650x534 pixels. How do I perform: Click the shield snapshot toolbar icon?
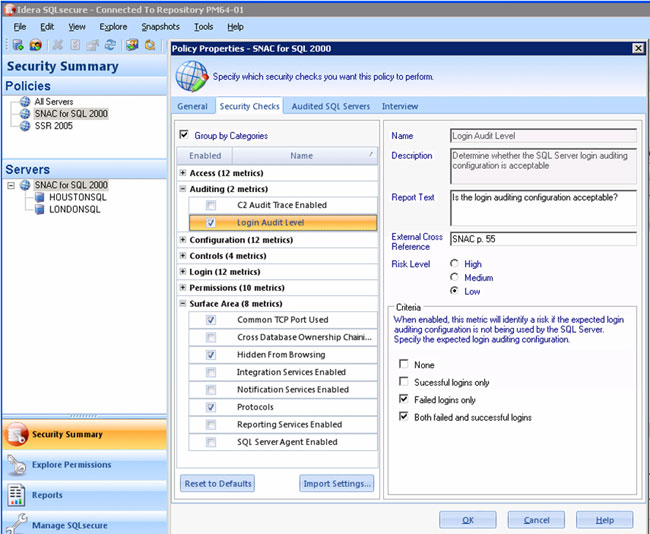click(132, 45)
